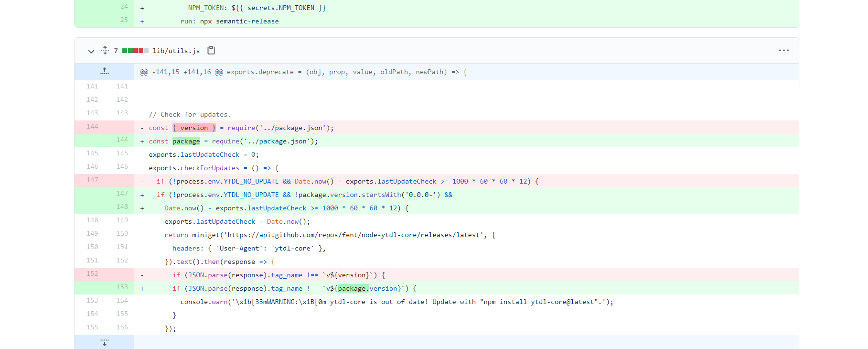868x349 pixels.
Task: Click the NPM_TOKEN secrets line
Action: (257, 8)
